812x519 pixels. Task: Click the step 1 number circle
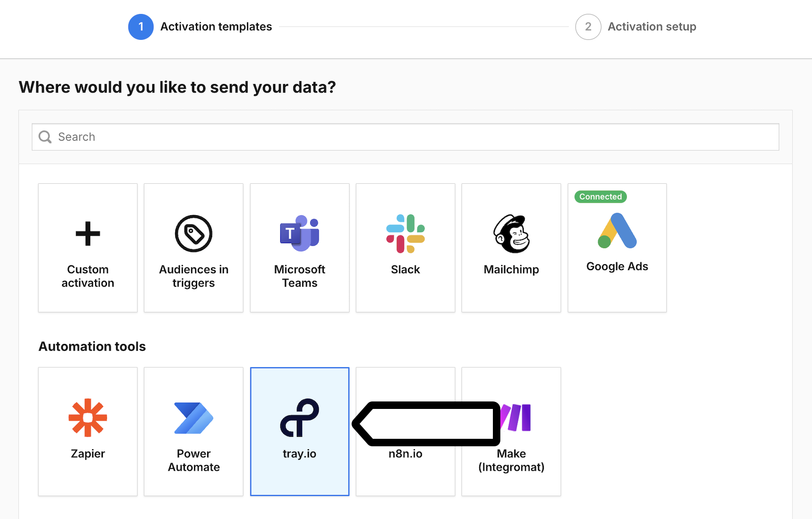coord(141,27)
